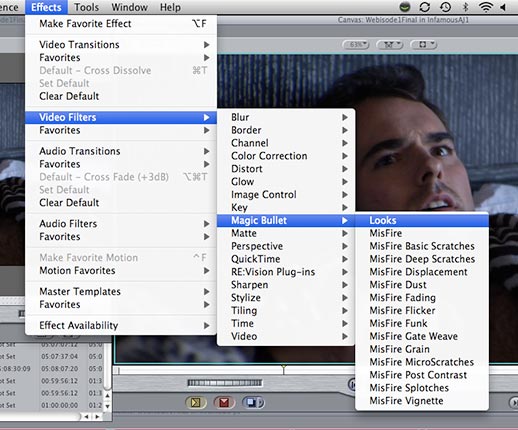Open the QuickTime filter category
Screen dimensions: 518x430
click(286, 259)
